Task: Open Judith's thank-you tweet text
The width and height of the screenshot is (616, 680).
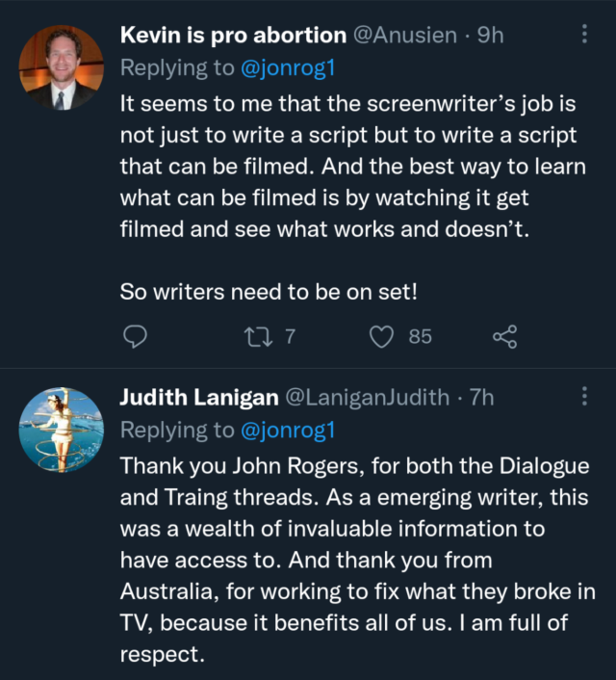Action: 356,561
